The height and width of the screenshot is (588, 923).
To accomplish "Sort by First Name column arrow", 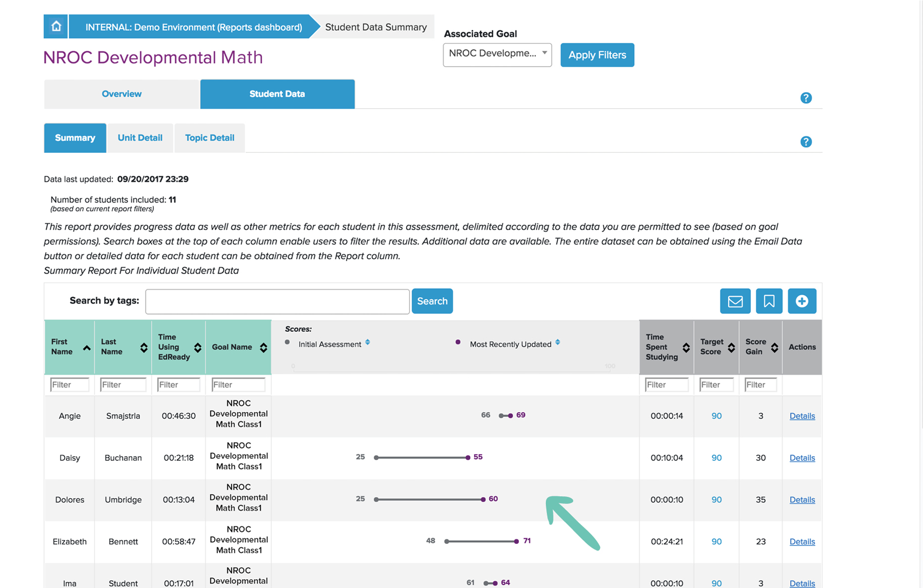I will pyautogui.click(x=87, y=348).
